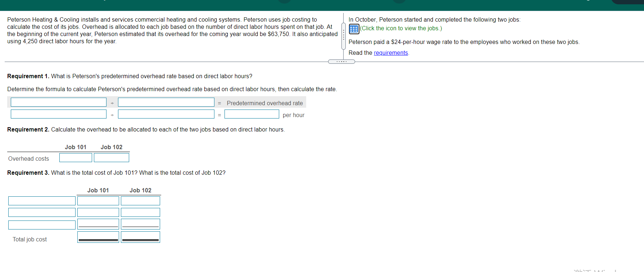This screenshot has height=272, width=644.
Task: Open the requirements link
Action: pos(391,53)
